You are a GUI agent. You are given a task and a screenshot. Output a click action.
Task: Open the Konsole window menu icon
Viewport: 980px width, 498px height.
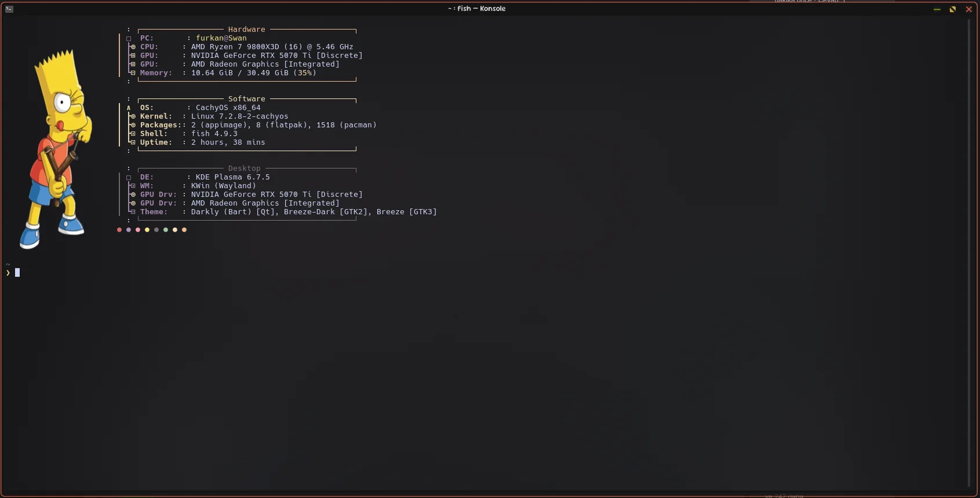[x=9, y=9]
